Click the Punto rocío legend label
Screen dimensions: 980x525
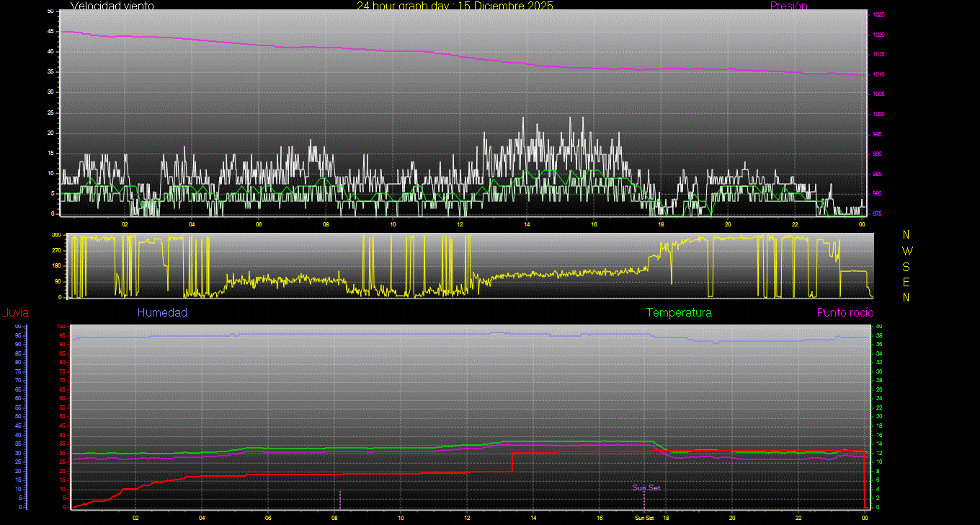[845, 312]
